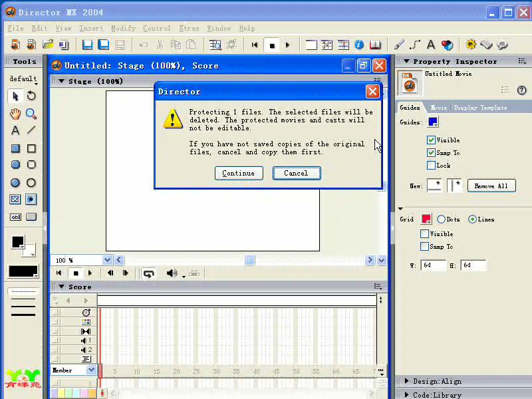This screenshot has height=399, width=532.
Task: Collapse the Stage panel triangle
Action: pos(61,81)
